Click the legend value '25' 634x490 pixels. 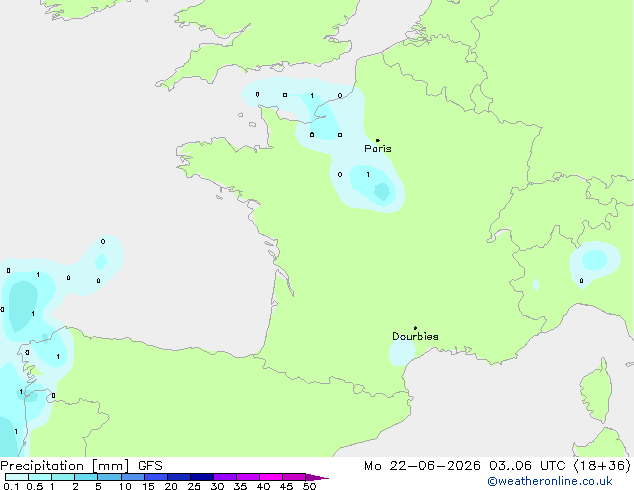coord(194,486)
